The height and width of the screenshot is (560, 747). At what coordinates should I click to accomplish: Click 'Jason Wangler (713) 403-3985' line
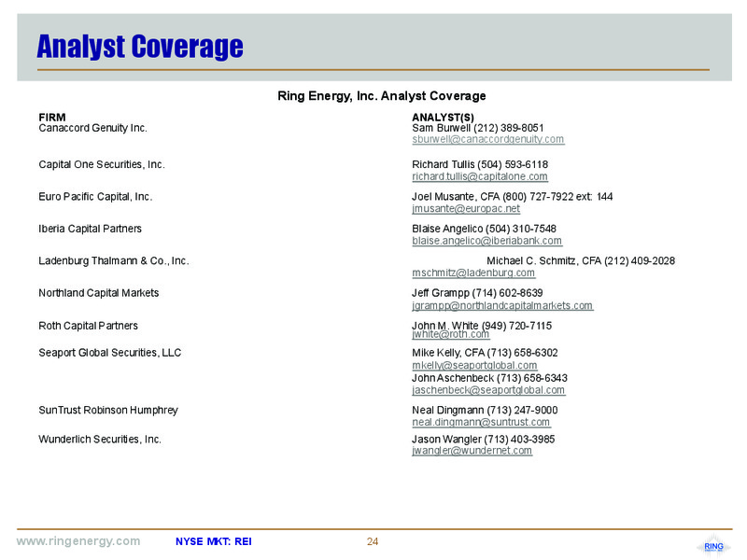coord(484,439)
